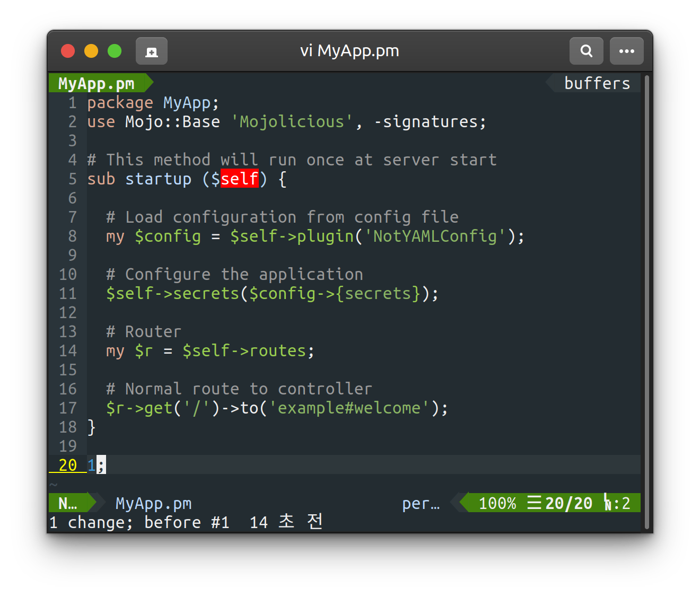Click '$r->get' on line 17
This screenshot has width=700, height=597.
coord(139,408)
